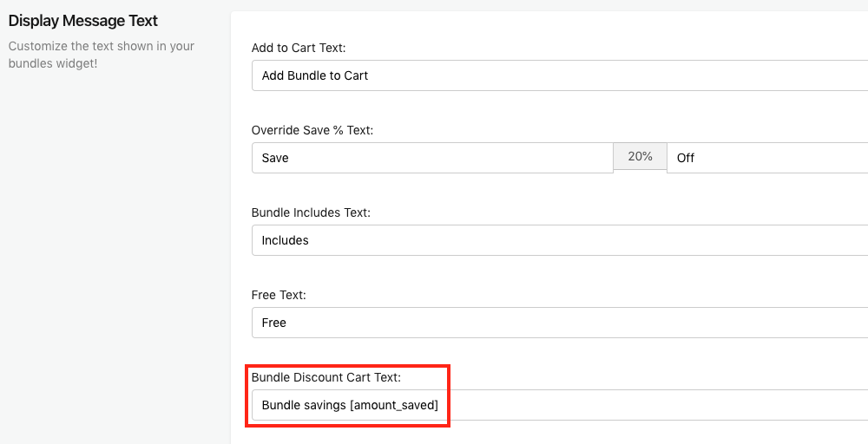Click the 'Bundle Includes Text:' label

[311, 212]
